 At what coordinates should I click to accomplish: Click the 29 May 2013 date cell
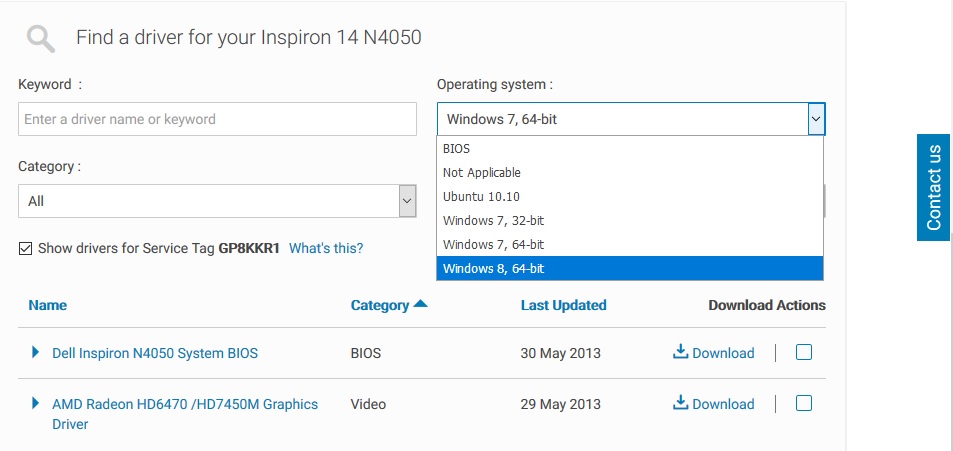(560, 404)
